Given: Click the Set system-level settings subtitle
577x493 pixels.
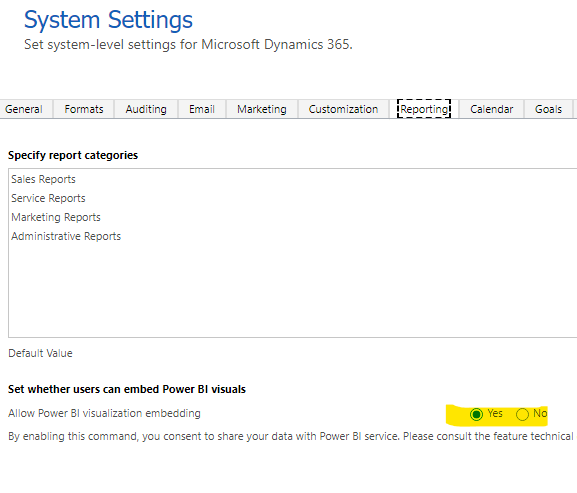Looking at the screenshot, I should coord(188,45).
